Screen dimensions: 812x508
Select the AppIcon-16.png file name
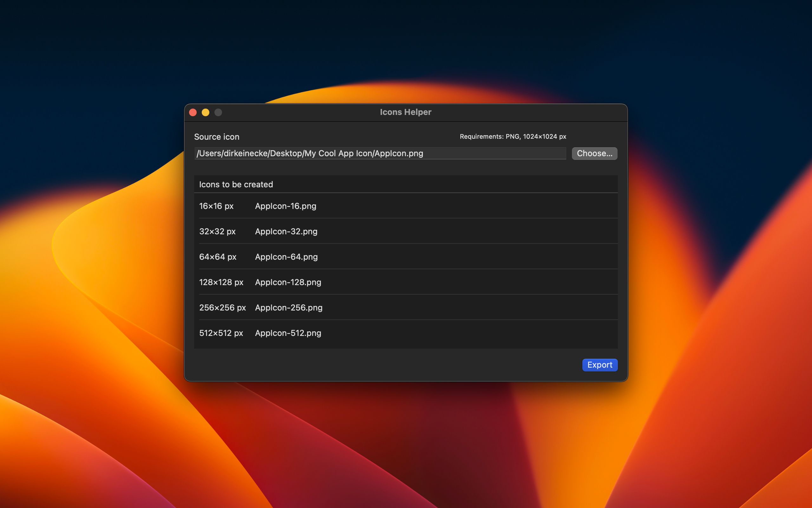[x=285, y=206]
